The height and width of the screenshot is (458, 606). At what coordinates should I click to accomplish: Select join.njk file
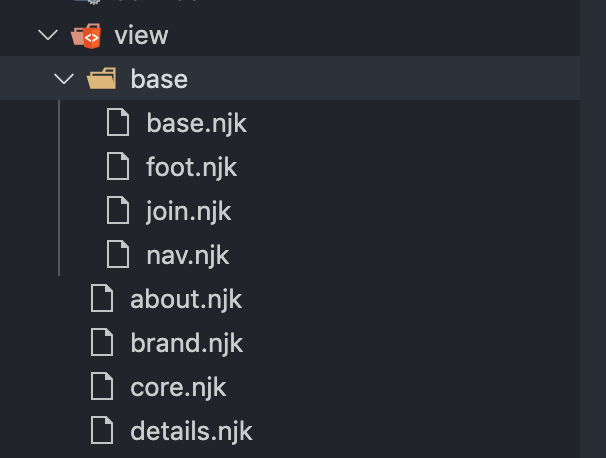[x=189, y=211]
